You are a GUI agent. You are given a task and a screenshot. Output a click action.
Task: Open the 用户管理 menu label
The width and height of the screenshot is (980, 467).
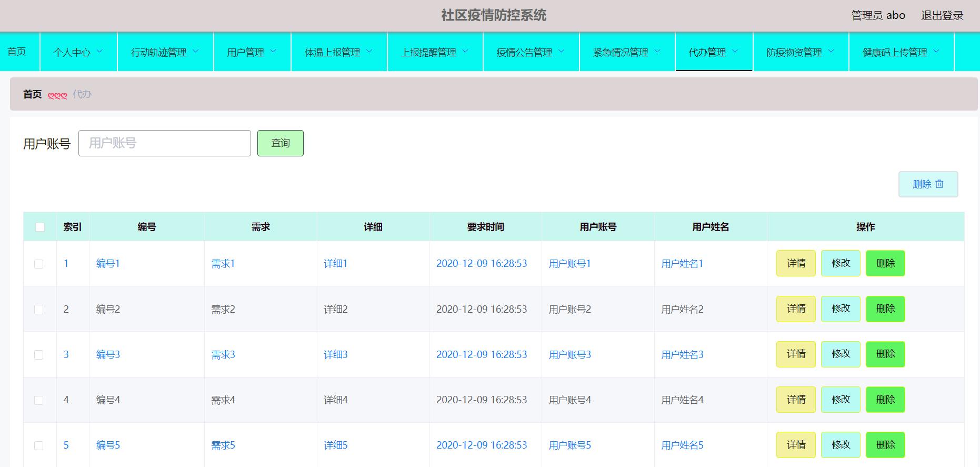click(246, 53)
